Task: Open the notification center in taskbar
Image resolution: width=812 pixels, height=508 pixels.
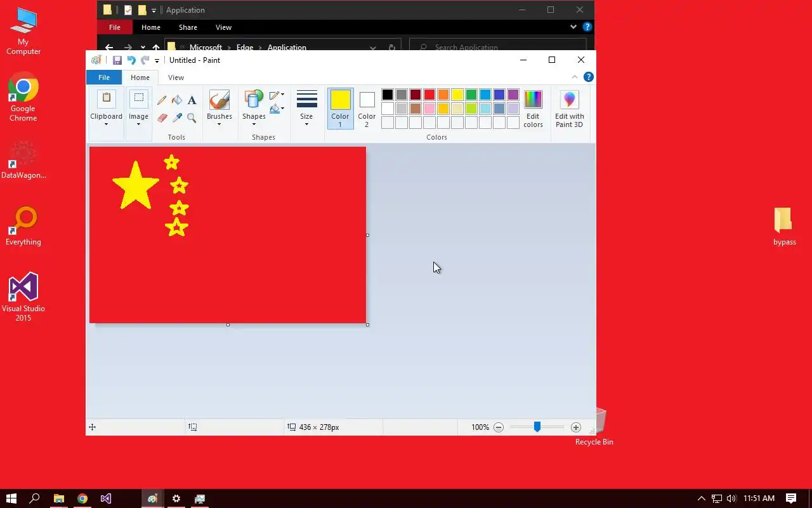Action: coord(791,498)
